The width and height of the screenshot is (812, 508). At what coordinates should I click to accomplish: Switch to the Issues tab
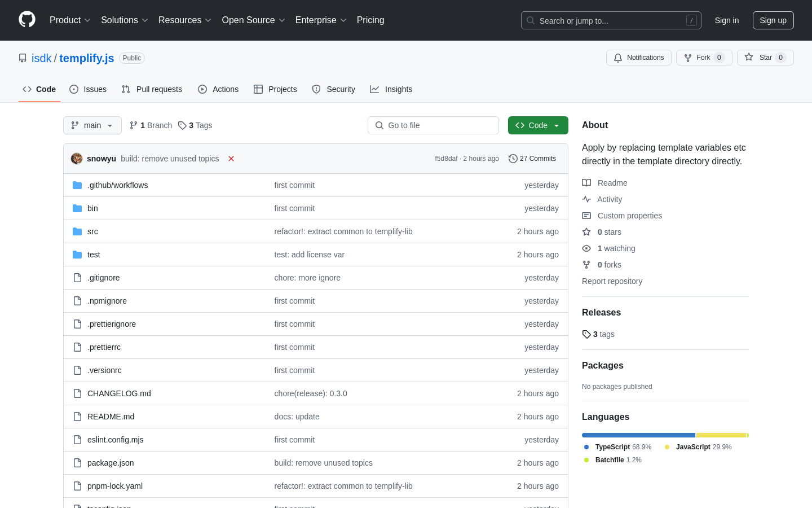pyautogui.click(x=88, y=89)
